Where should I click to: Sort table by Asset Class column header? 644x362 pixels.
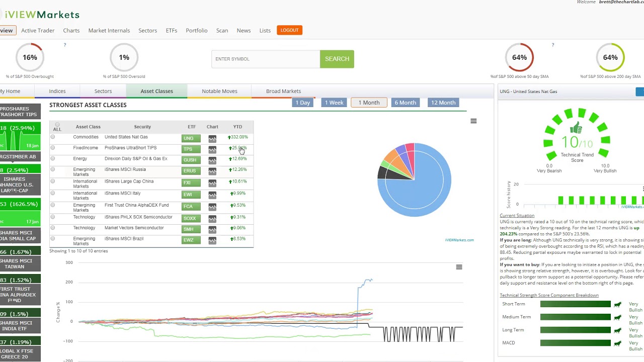[88, 127]
